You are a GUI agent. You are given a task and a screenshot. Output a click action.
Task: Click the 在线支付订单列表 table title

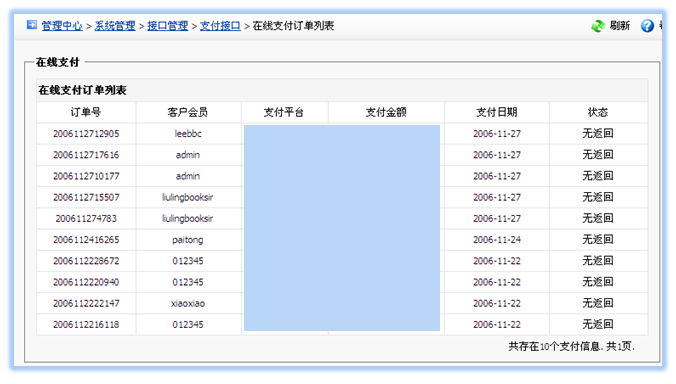(x=82, y=91)
